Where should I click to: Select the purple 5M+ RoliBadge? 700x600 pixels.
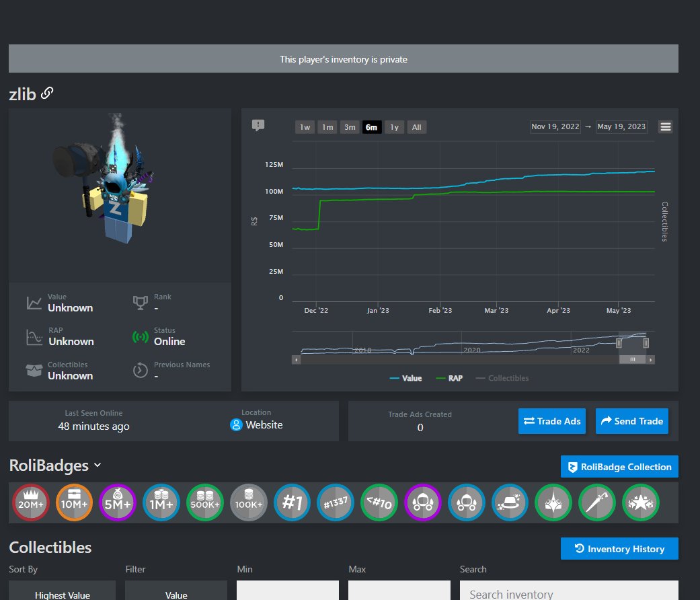coord(118,502)
